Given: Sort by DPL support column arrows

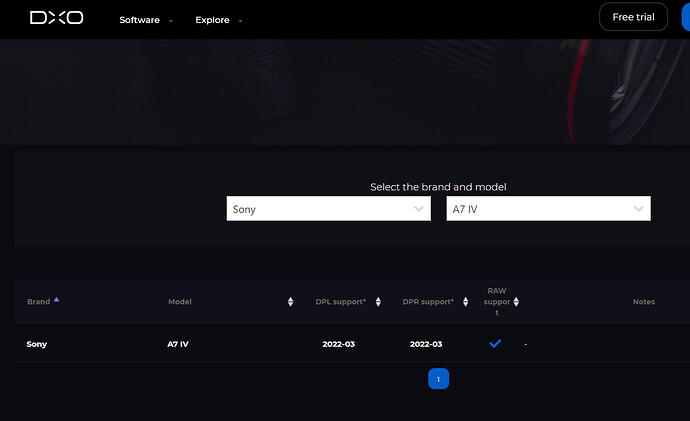Looking at the screenshot, I should pyautogui.click(x=378, y=302).
